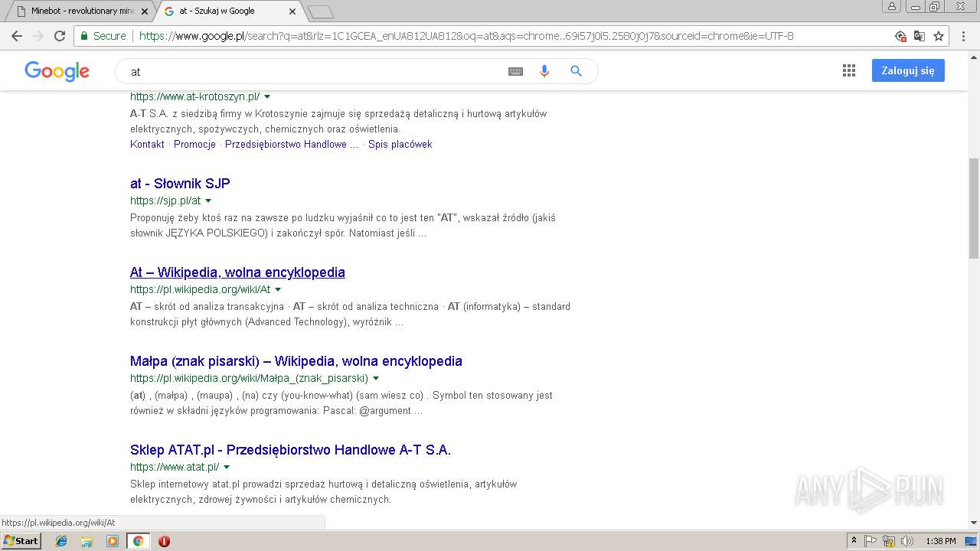Open 'Sklep ATAT.pl' search result
Viewport: 980px width, 551px height.
click(290, 450)
